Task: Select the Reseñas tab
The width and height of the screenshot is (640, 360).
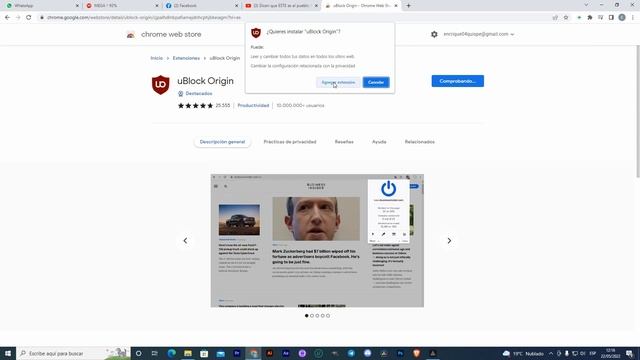Action: pyautogui.click(x=344, y=142)
